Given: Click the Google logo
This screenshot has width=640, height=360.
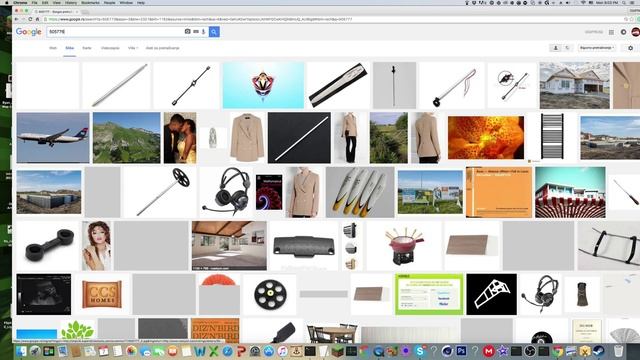Looking at the screenshot, I should [x=29, y=32].
